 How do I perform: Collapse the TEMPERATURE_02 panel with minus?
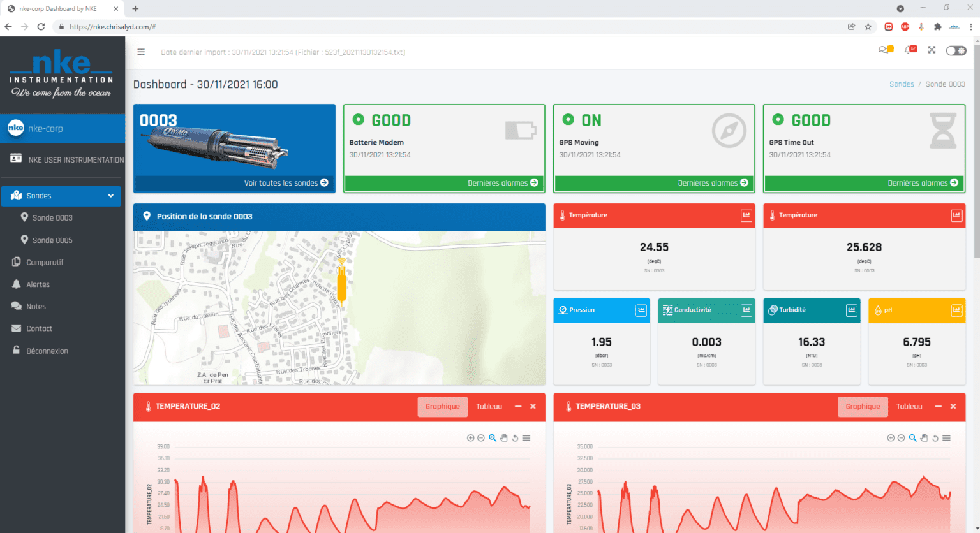[518, 407]
